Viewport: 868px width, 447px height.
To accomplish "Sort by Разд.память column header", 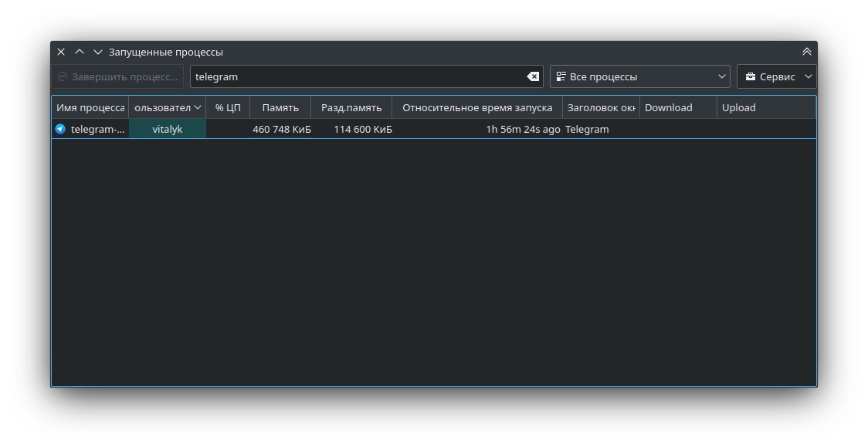I will [x=351, y=107].
